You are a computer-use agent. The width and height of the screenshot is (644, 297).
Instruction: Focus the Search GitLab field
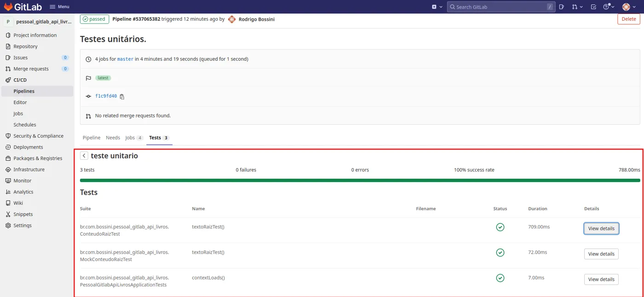click(500, 7)
